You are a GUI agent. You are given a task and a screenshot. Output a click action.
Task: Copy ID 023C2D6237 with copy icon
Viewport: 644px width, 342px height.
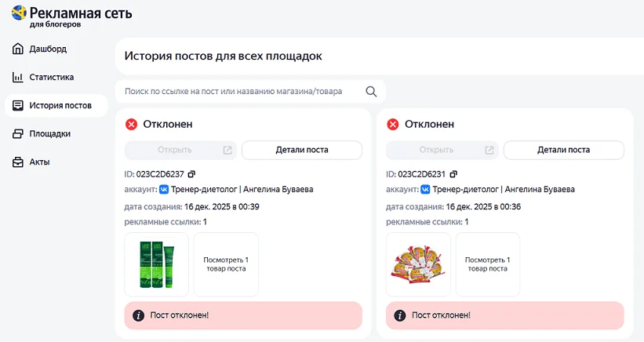[x=191, y=174]
